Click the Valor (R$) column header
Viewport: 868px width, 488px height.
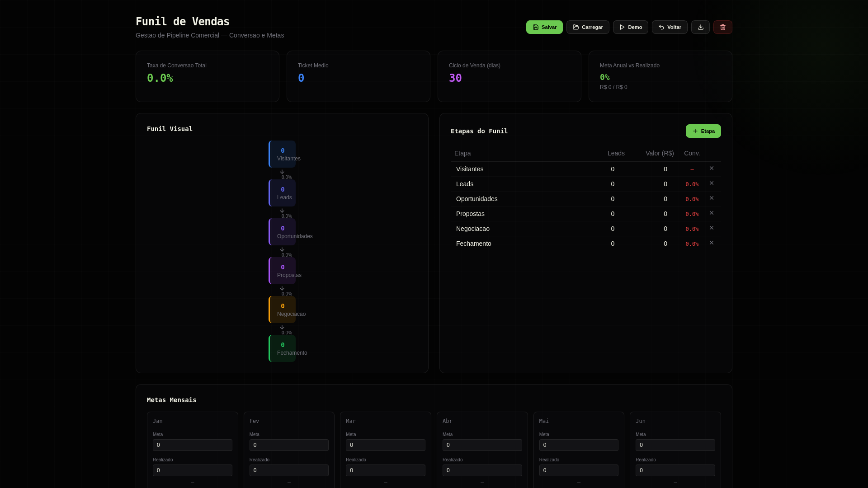(x=660, y=153)
